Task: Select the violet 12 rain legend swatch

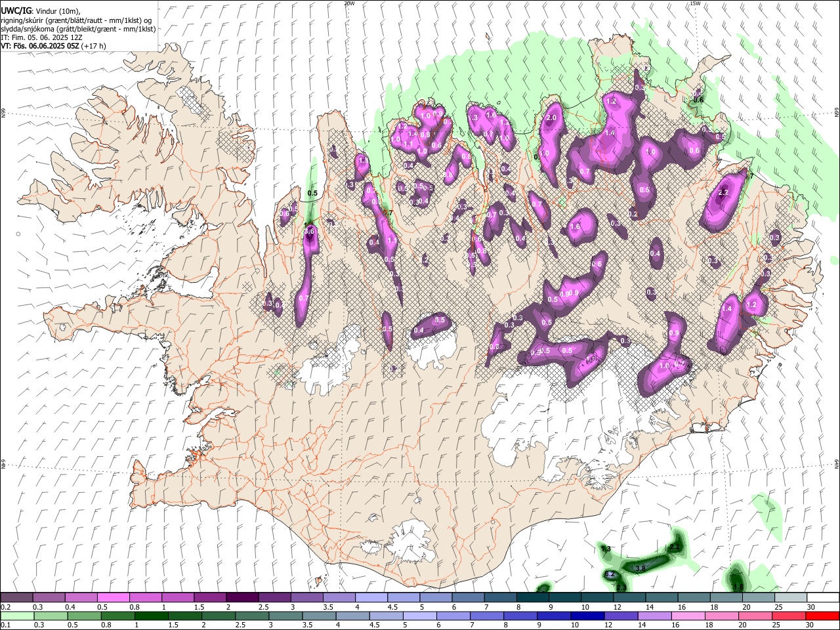Action: (621, 616)
